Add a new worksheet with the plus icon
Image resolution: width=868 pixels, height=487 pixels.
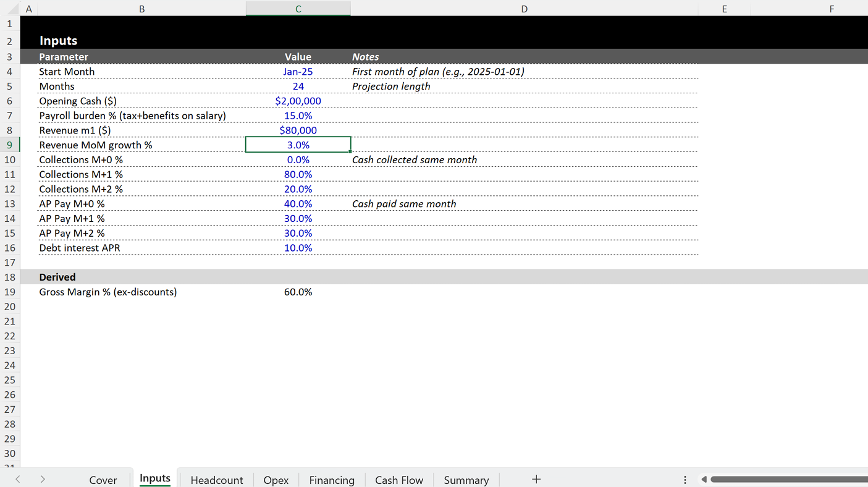(536, 479)
